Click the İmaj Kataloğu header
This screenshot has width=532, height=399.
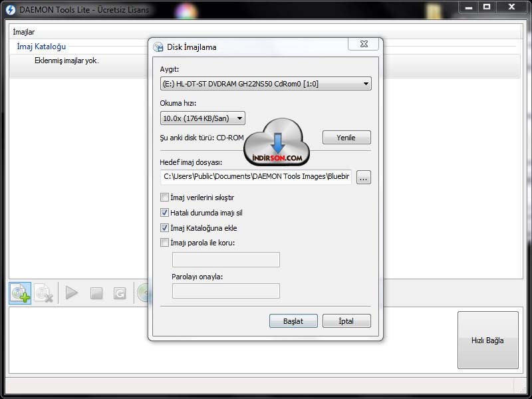pyautogui.click(x=41, y=47)
